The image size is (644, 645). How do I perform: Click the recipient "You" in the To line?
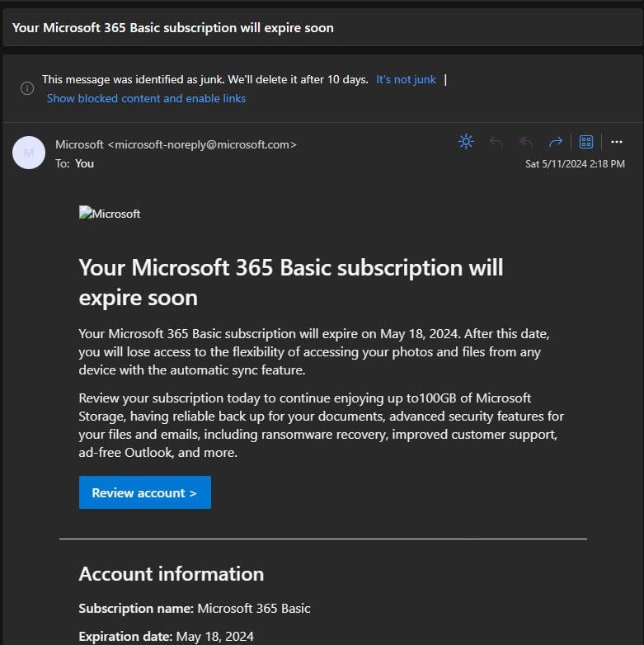84,163
